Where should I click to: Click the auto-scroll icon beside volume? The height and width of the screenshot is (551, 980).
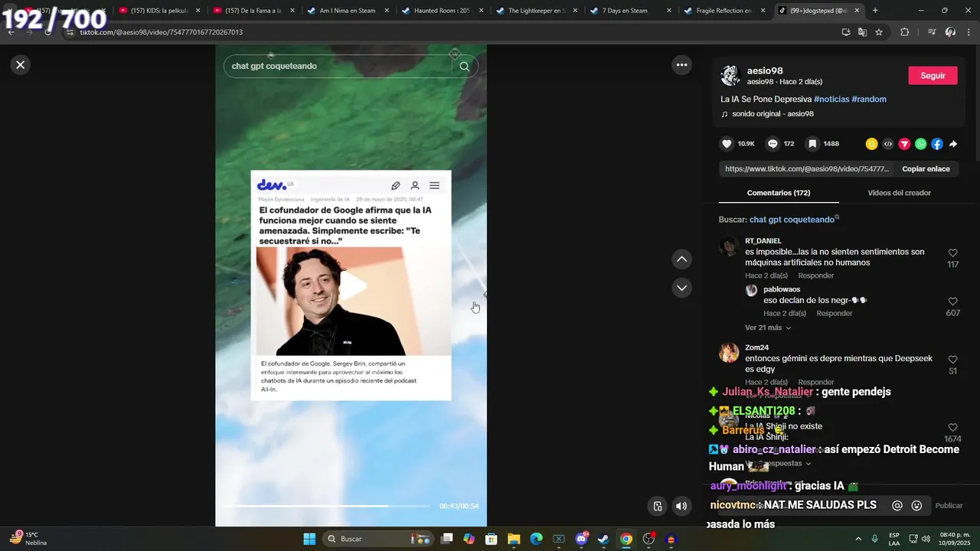pos(658,506)
